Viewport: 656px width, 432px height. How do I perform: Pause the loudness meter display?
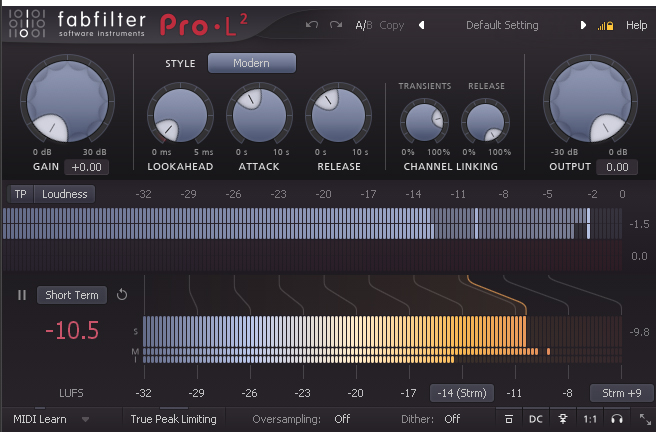[x=22, y=295]
